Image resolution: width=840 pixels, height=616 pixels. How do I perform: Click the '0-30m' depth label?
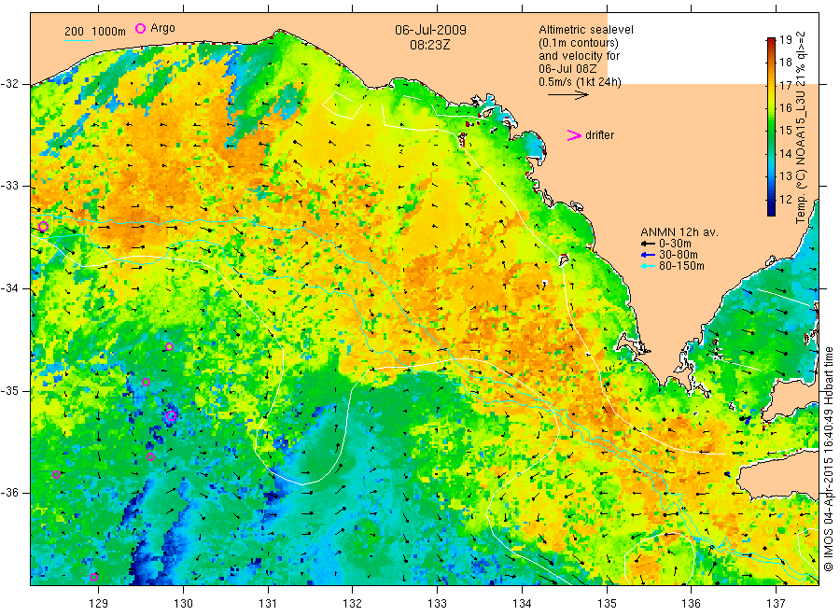(675, 244)
